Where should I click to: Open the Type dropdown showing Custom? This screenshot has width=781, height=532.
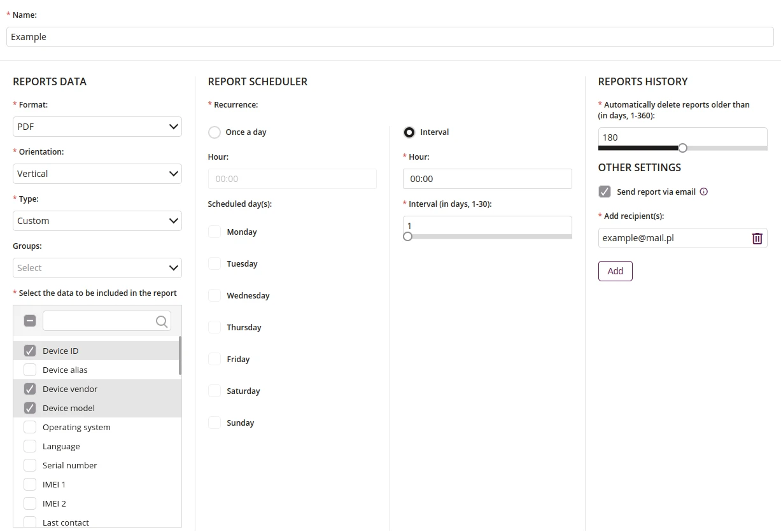pos(97,221)
